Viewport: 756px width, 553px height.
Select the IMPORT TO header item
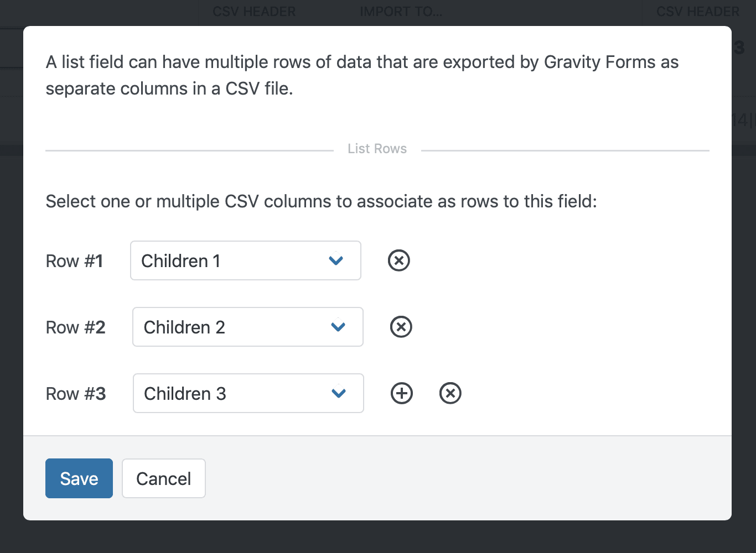click(x=401, y=11)
